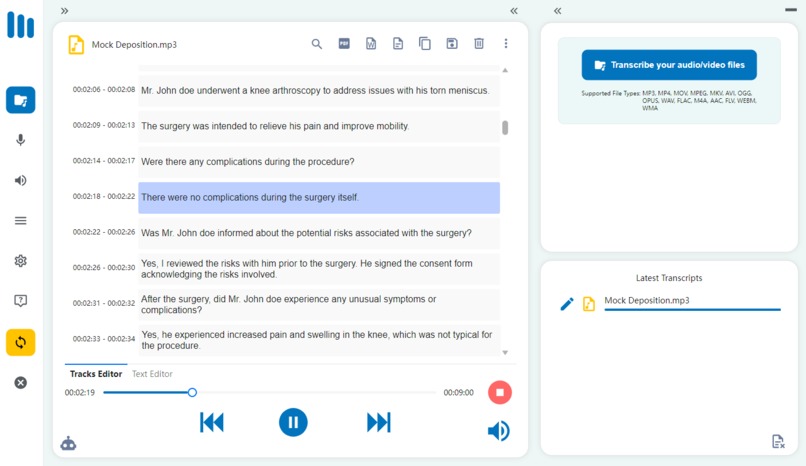Skip to the next track segment

pos(379,422)
